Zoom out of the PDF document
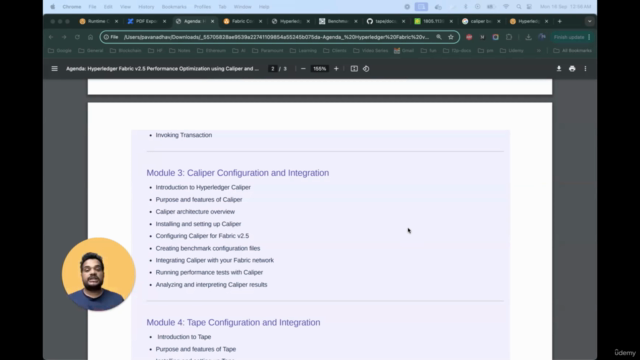The width and height of the screenshot is (640, 360). pos(303,69)
